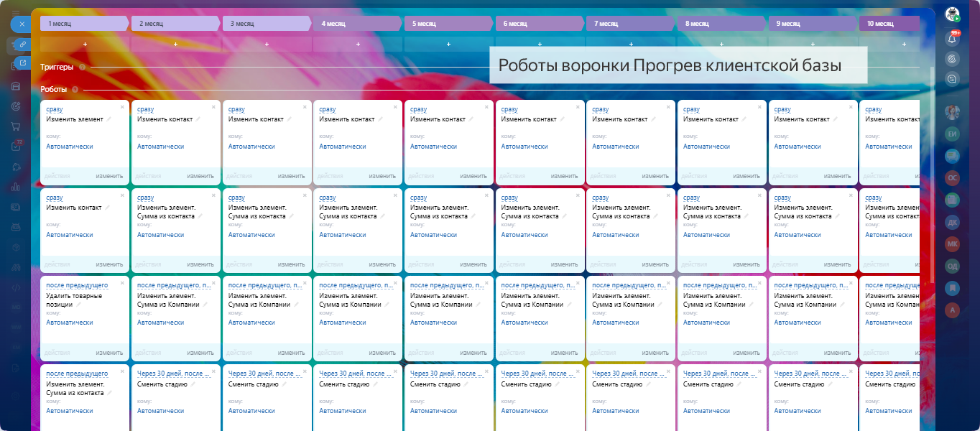
Task: Add a trigger under the 2 месяц stage
Action: pos(176,44)
